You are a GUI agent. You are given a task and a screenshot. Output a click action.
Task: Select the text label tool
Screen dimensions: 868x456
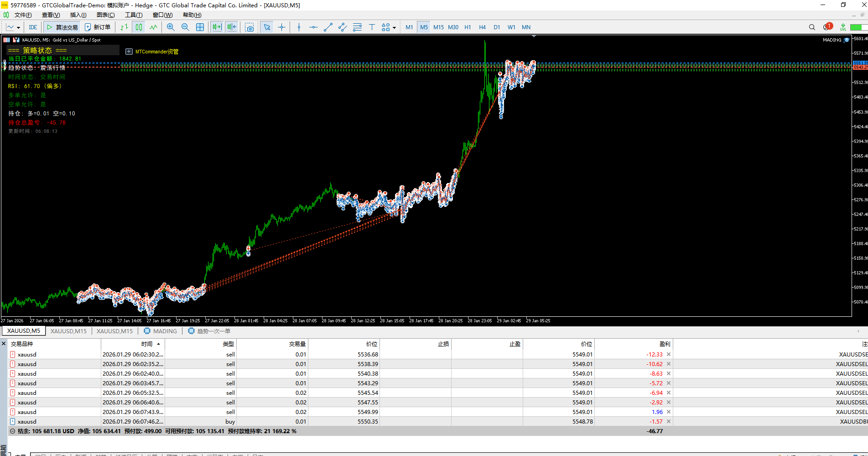tap(372, 27)
